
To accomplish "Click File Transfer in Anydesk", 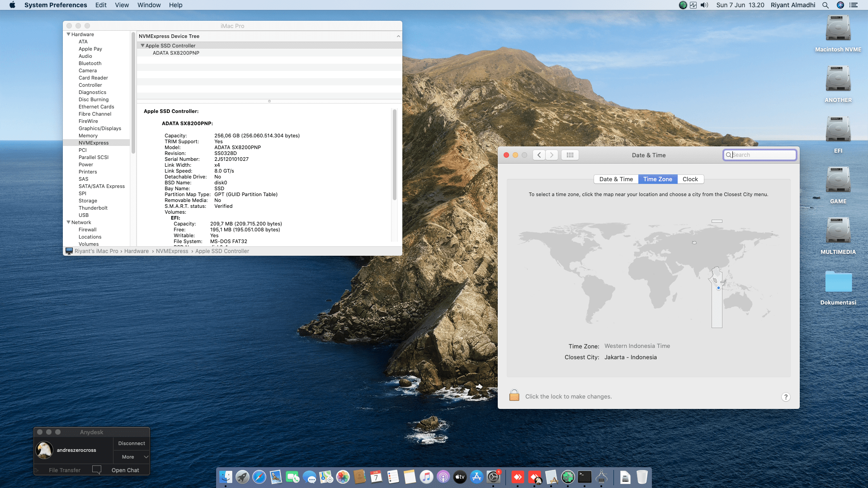I will point(65,470).
